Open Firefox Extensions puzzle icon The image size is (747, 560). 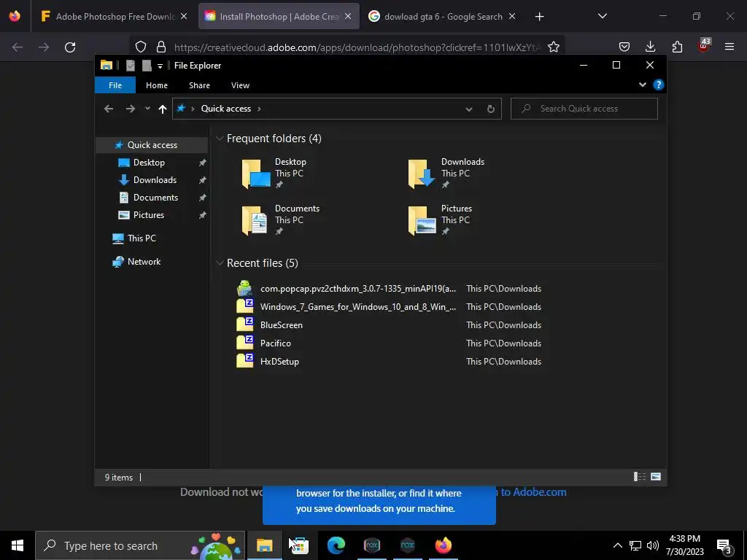pyautogui.click(x=677, y=47)
